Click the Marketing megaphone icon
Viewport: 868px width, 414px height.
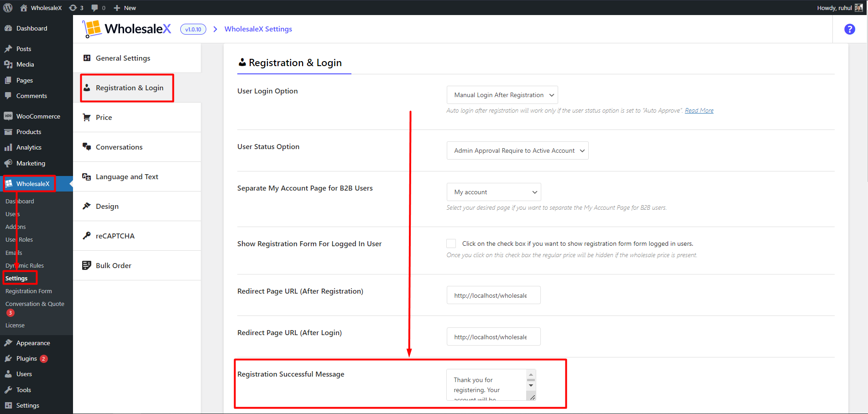[x=8, y=163]
